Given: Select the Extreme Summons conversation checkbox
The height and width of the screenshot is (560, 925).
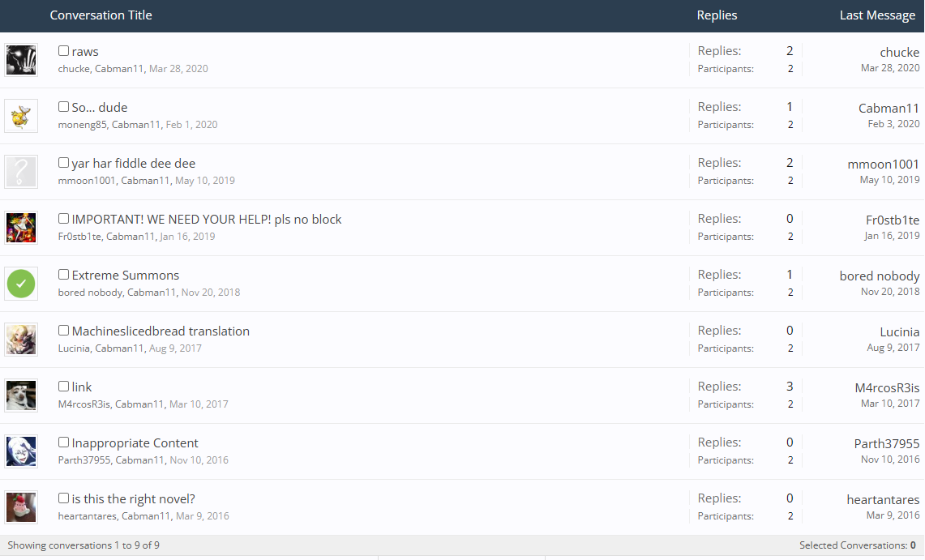Looking at the screenshot, I should (63, 275).
